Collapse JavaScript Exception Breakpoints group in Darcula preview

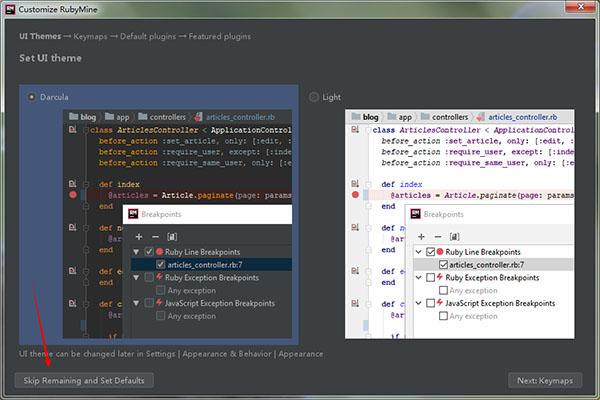[x=136, y=303]
